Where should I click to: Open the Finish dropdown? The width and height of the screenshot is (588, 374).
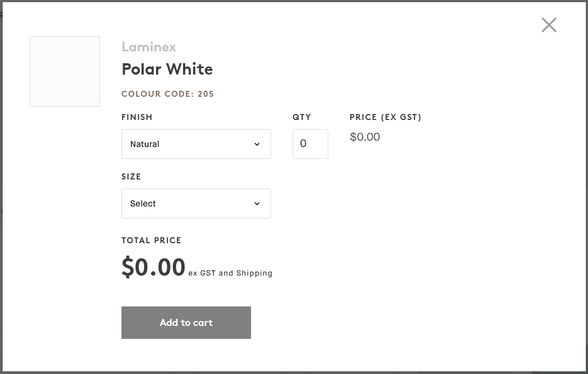[196, 144]
